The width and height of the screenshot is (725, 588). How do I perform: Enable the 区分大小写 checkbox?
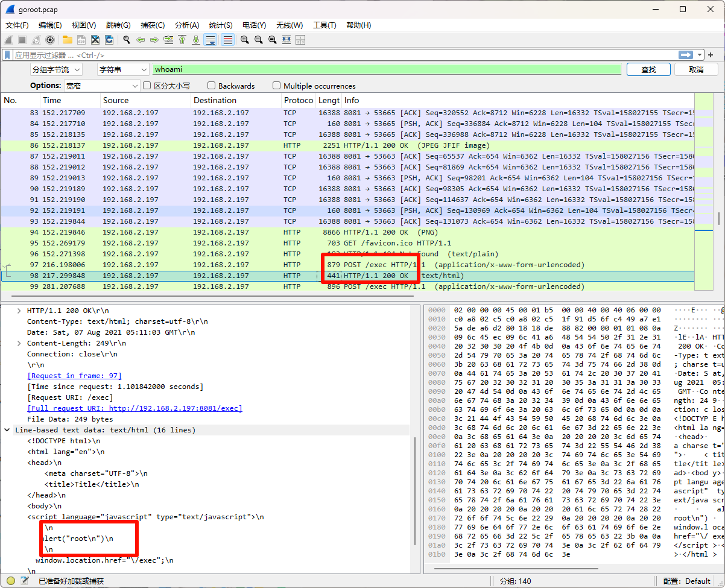pos(147,86)
